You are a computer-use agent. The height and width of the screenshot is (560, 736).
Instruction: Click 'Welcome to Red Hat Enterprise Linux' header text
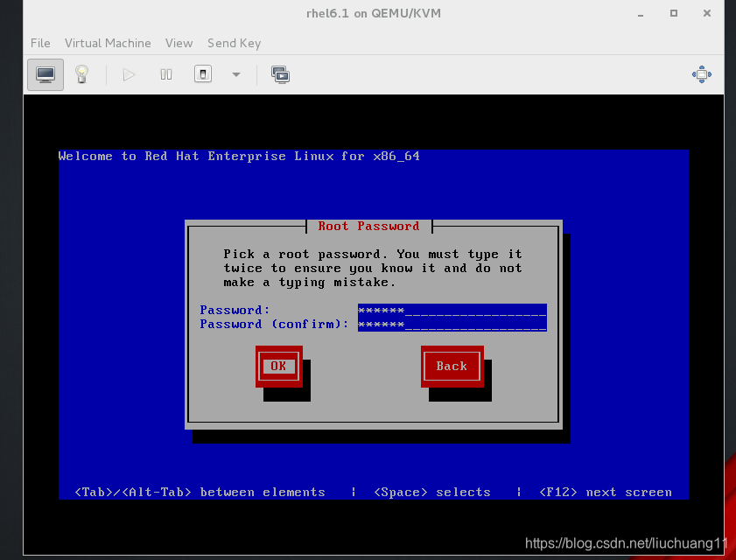pos(239,157)
